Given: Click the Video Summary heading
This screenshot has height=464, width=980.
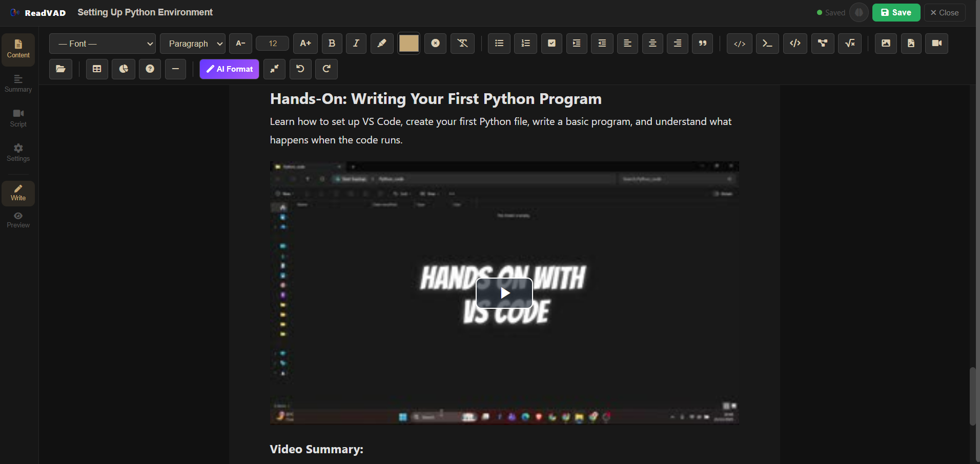Looking at the screenshot, I should click(316, 449).
